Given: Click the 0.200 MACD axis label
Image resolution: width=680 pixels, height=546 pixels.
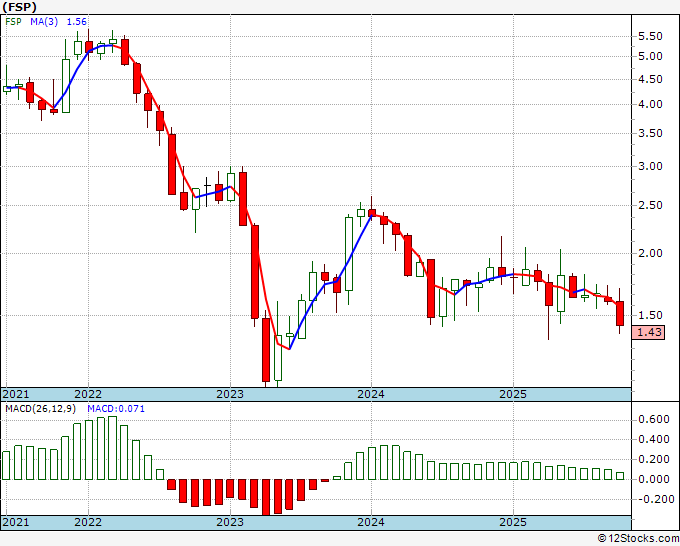Looking at the screenshot, I should pos(654,459).
